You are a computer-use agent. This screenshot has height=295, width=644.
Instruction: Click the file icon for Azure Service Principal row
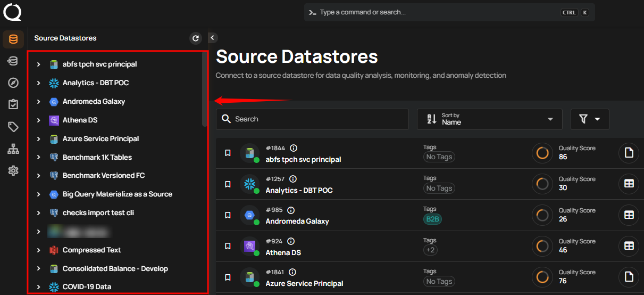629,277
